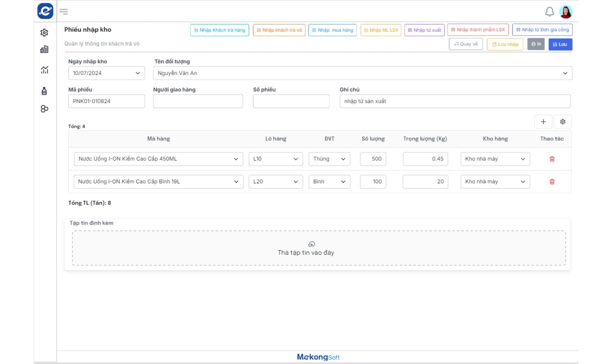Switch to Nhập thành phẩm LSX

point(478,30)
